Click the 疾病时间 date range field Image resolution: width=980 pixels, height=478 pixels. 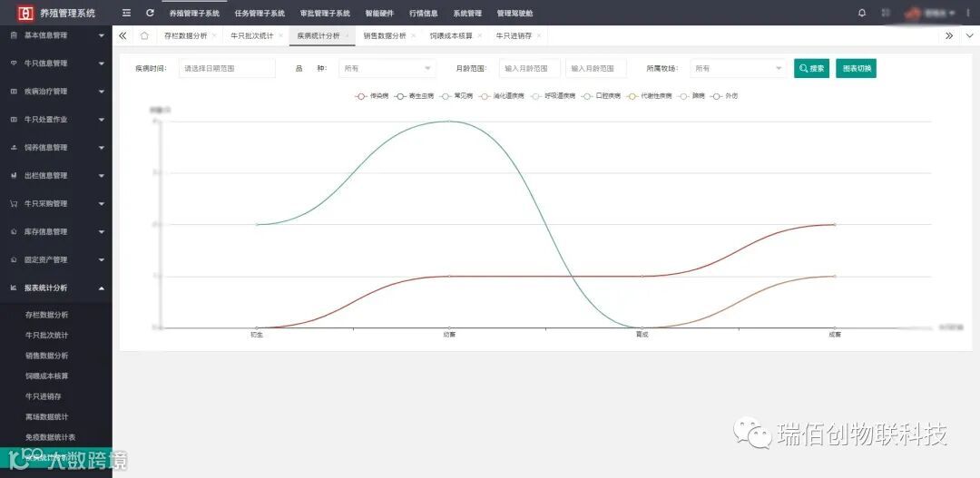[227, 68]
